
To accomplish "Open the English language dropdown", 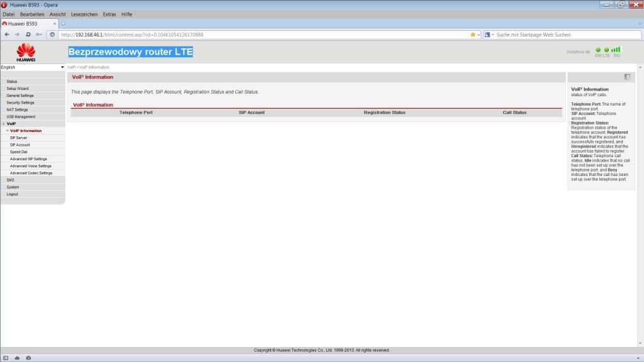I will click(33, 67).
